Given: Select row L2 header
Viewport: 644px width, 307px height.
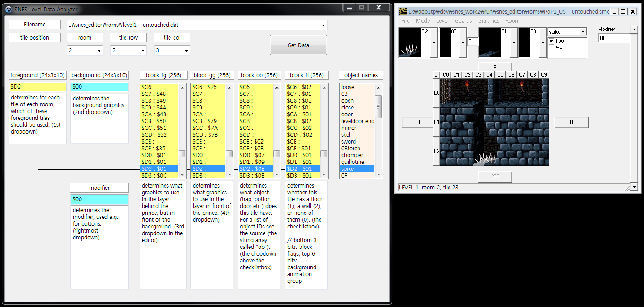Looking at the screenshot, I should point(437,151).
